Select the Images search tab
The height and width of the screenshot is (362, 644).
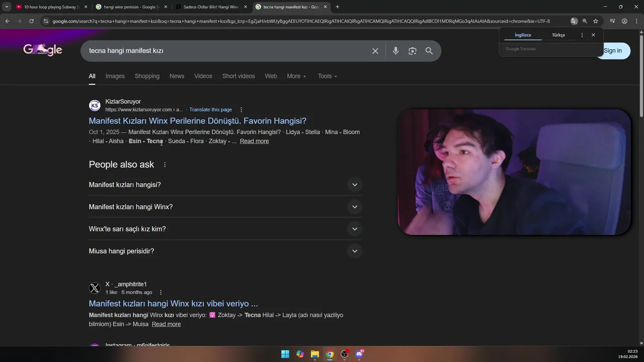115,76
